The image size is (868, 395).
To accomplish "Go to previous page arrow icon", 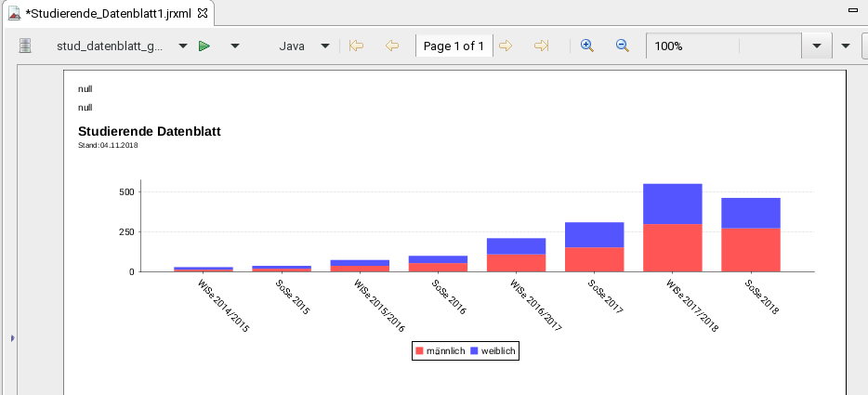I will pyautogui.click(x=392, y=46).
